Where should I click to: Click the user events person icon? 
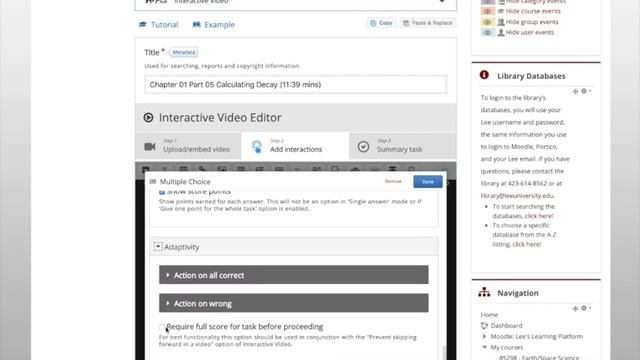pos(501,33)
